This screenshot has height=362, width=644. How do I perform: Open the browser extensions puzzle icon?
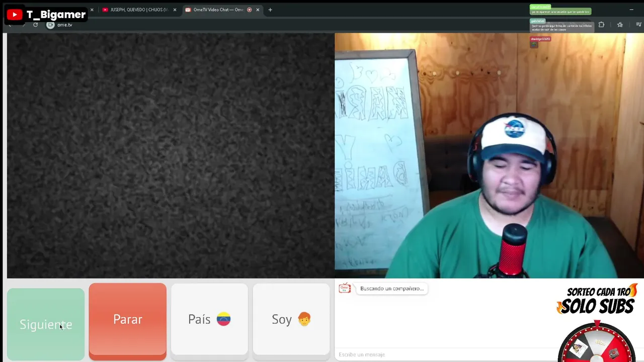(x=601, y=25)
